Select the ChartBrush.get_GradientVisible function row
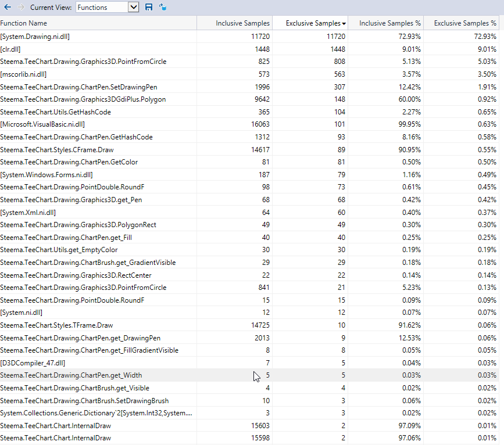 (x=249, y=263)
